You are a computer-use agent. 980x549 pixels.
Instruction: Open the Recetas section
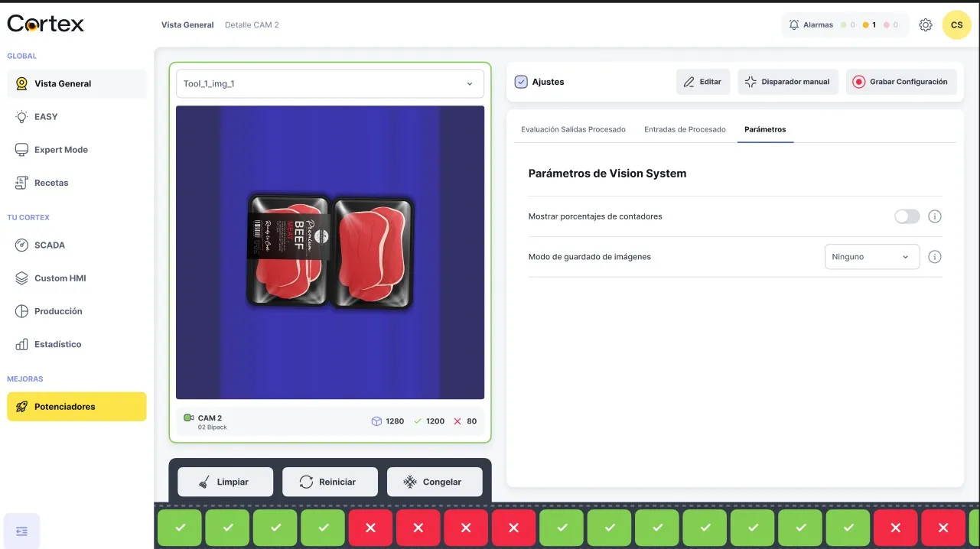coord(51,183)
